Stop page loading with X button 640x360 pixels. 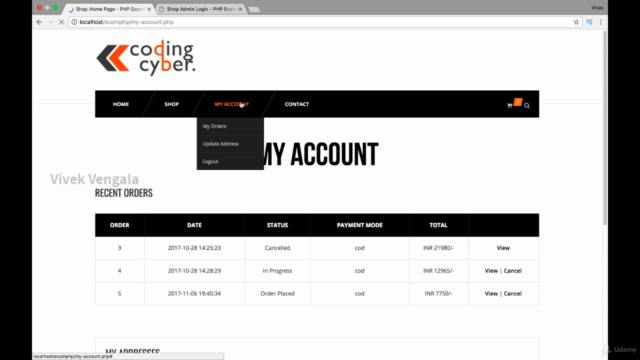[x=61, y=22]
